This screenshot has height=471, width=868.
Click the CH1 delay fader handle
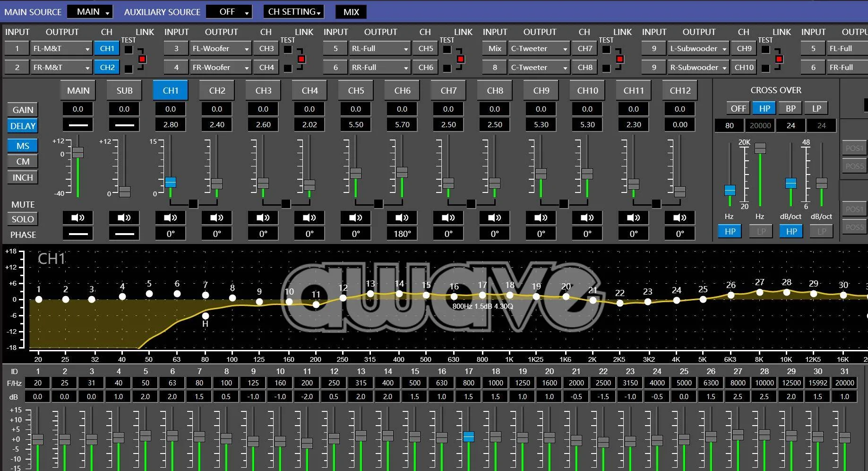tap(171, 182)
